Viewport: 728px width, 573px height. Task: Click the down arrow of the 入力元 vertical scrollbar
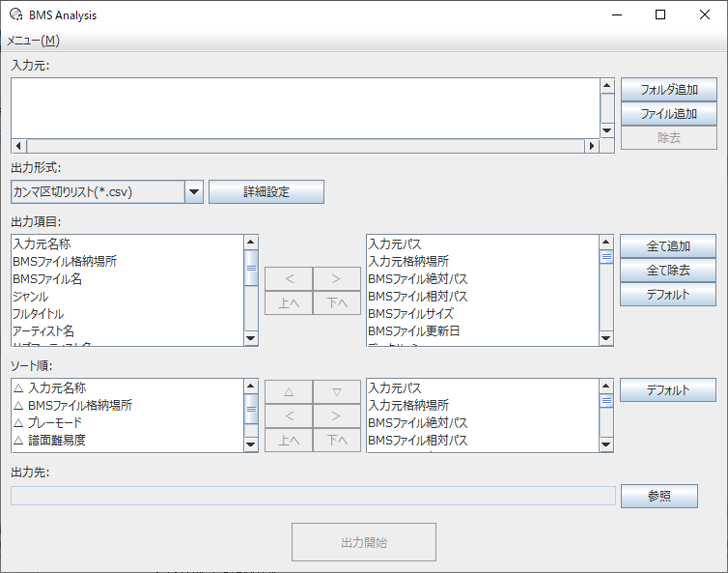[x=606, y=130]
